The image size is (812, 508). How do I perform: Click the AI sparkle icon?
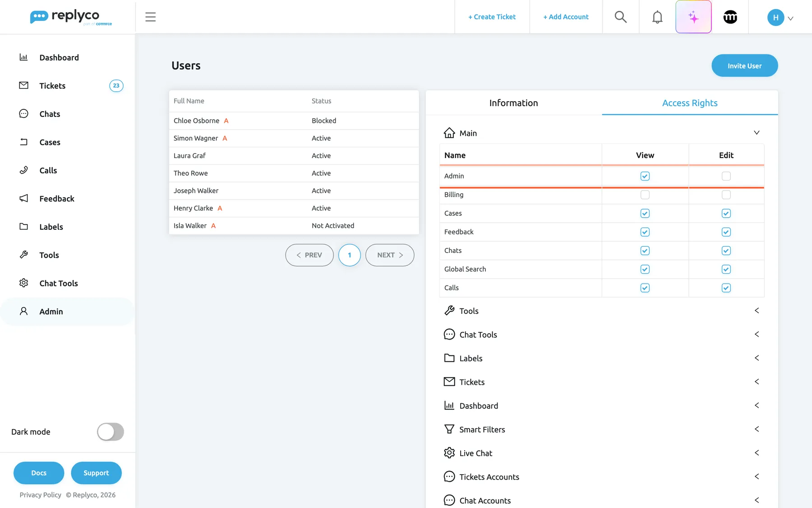coord(693,17)
